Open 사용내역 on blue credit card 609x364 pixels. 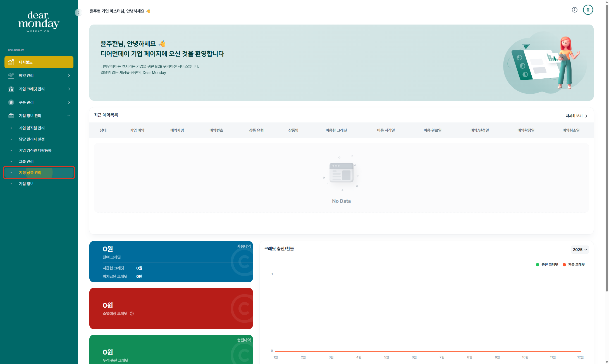[244, 246]
